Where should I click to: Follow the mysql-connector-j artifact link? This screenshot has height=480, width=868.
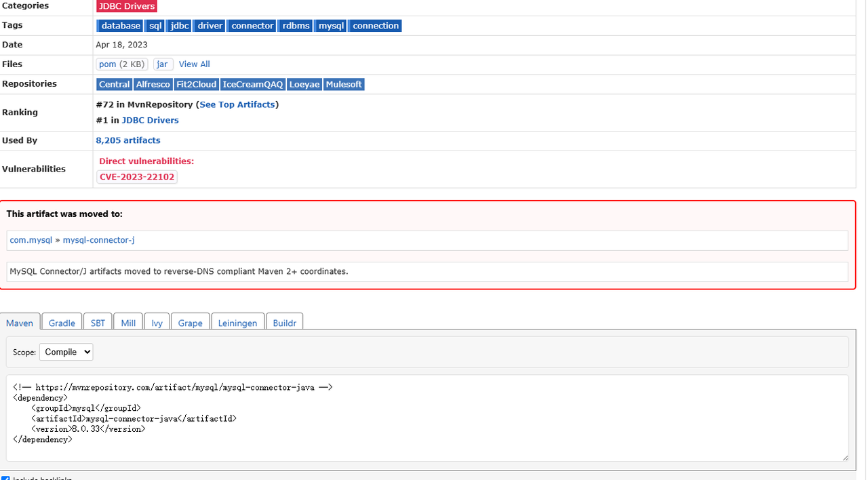[x=94, y=240]
